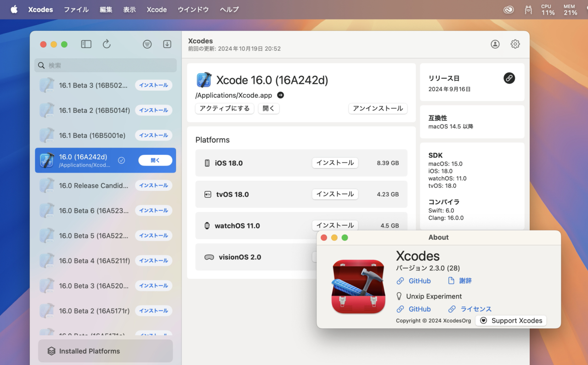The image size is (588, 365).
Task: Install 16.0 Beta 5
Action: coord(153,236)
